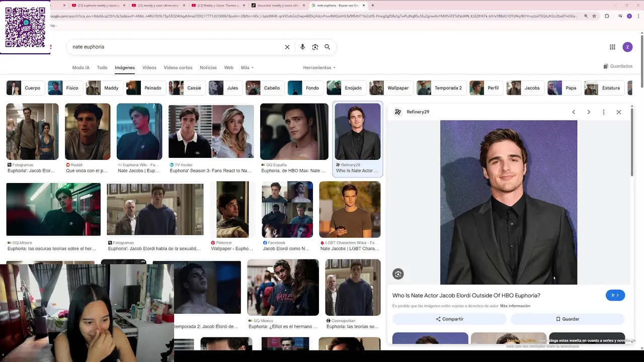The image size is (644, 362).
Task: Switch to Videos cortos tab
Action: tap(178, 67)
